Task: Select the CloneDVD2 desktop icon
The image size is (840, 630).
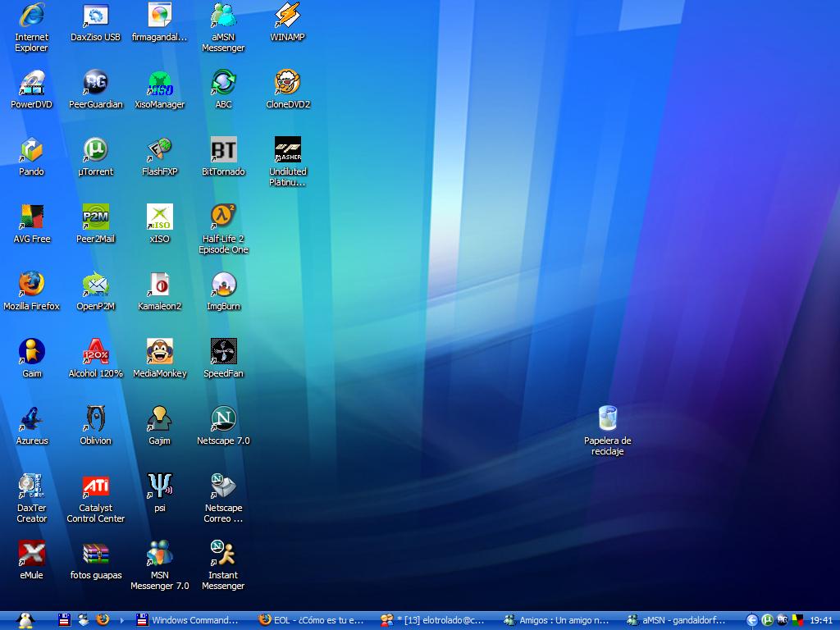Action: click(x=287, y=83)
